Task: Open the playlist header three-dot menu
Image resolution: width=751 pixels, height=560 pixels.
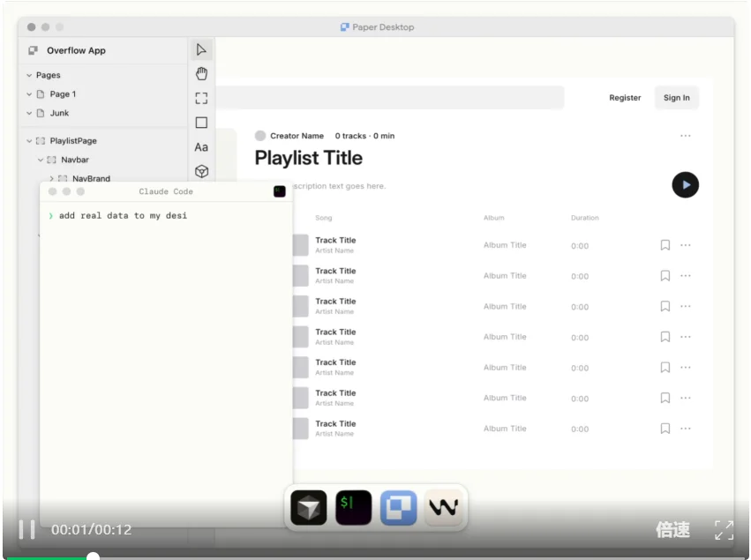Action: point(686,136)
